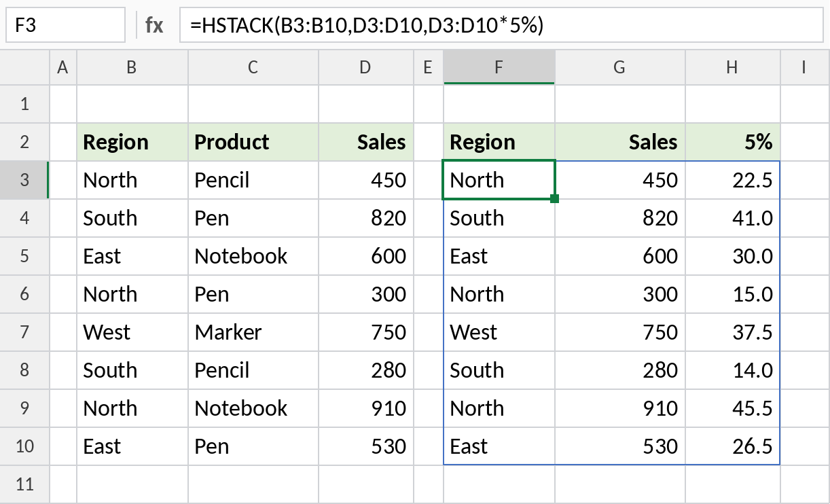Click cell D4 with value 820

pyautogui.click(x=366, y=218)
